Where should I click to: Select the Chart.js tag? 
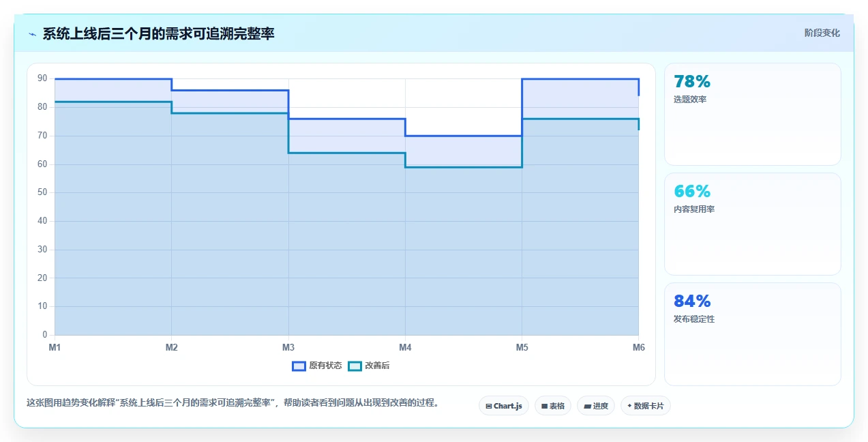[x=504, y=406]
